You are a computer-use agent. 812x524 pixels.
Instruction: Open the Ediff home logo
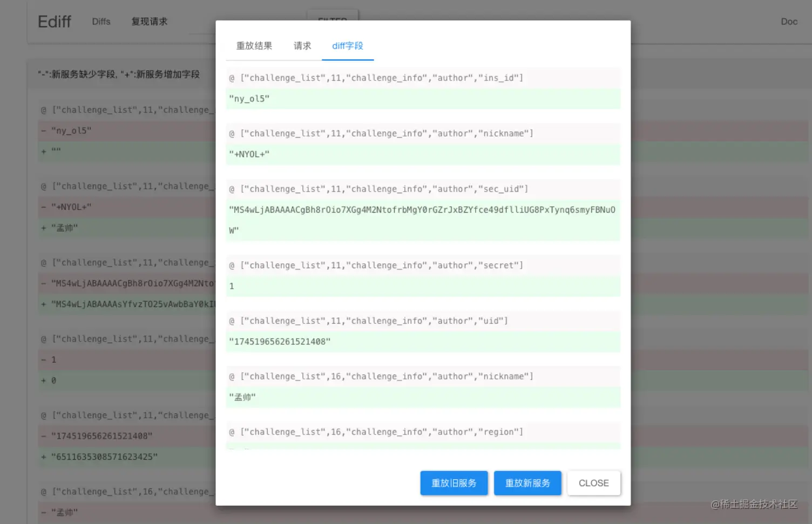point(55,22)
